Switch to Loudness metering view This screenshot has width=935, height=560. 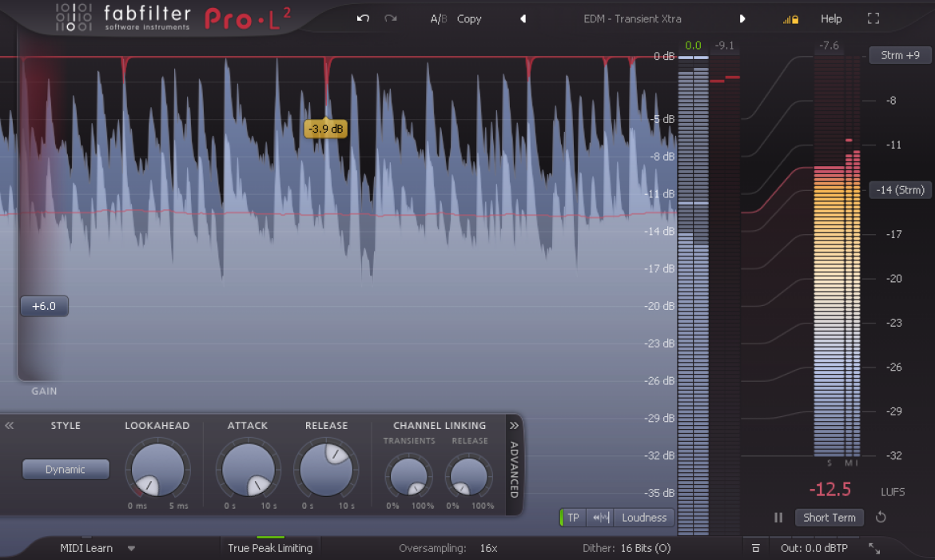click(x=644, y=518)
